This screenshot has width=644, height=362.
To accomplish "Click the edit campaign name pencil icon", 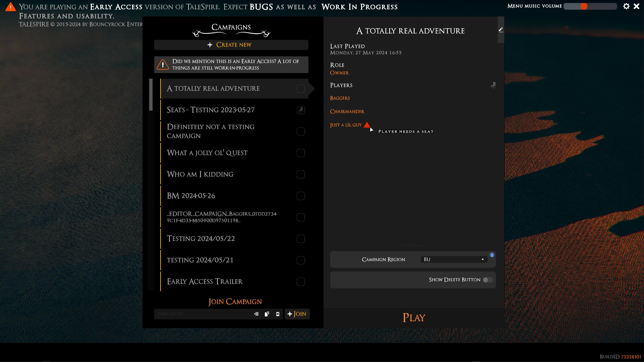I will [x=501, y=30].
